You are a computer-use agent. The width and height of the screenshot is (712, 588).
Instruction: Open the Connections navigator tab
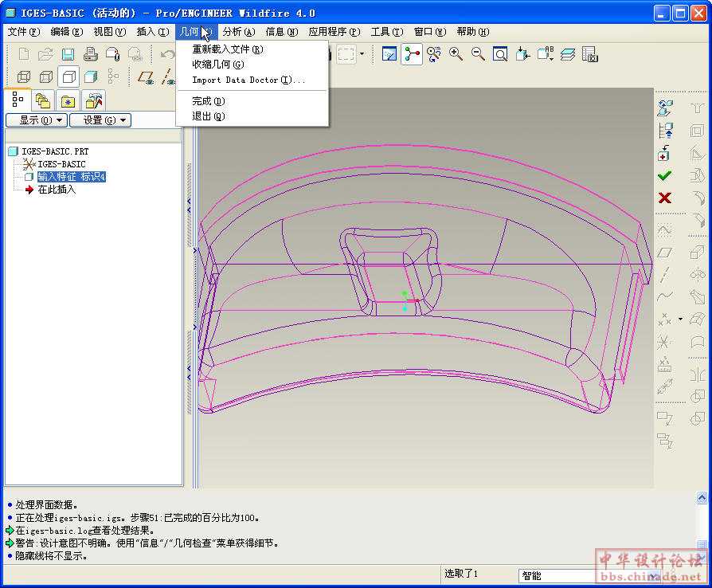pyautogui.click(x=94, y=101)
